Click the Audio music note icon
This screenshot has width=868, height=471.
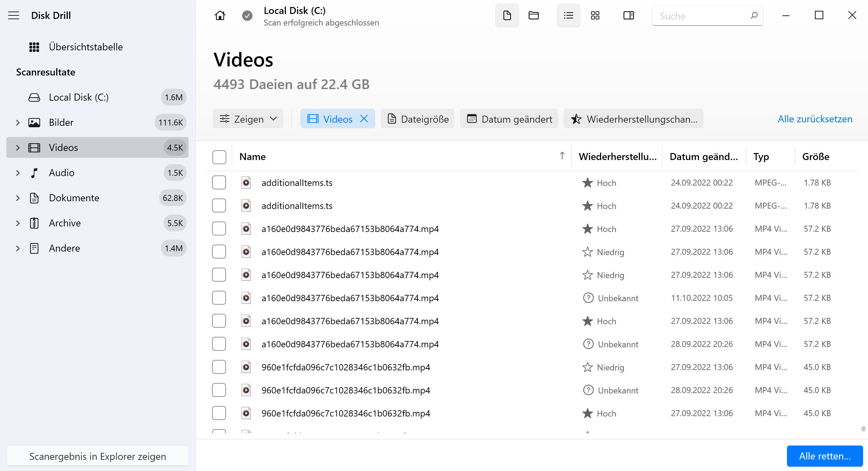pyautogui.click(x=34, y=173)
